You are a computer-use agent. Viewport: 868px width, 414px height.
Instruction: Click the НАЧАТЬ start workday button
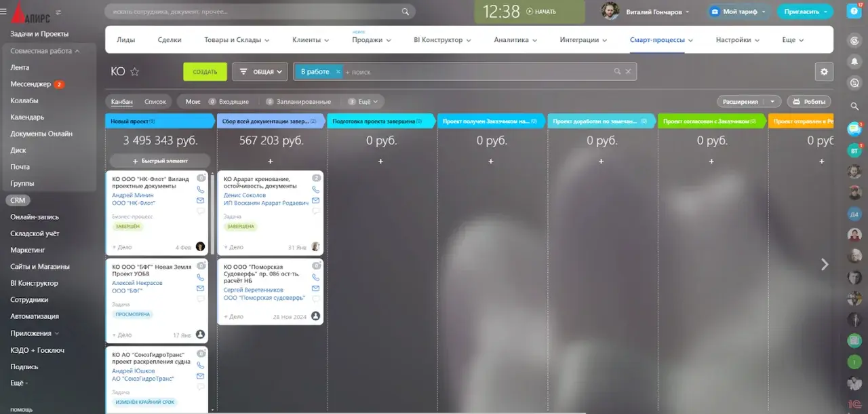[540, 12]
